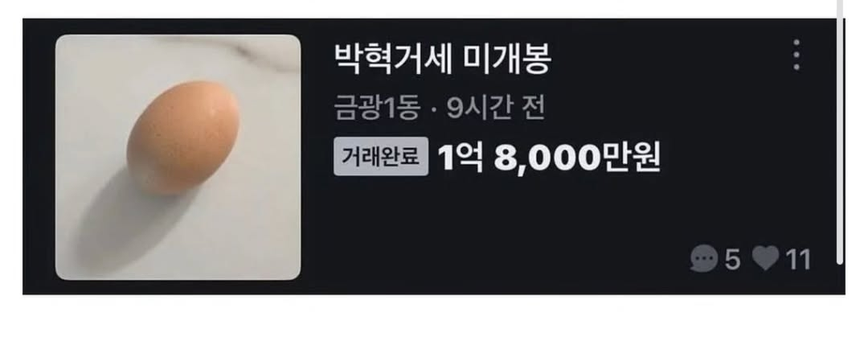868x345 pixels.
Task: Open the egg photo thumbnail
Action: [x=178, y=158]
